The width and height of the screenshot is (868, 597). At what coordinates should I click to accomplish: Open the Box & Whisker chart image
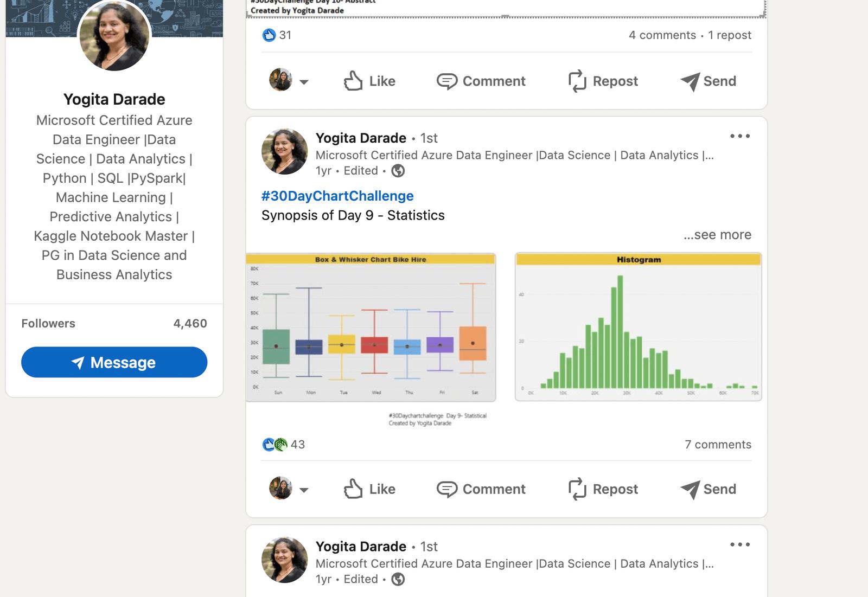tap(371, 327)
